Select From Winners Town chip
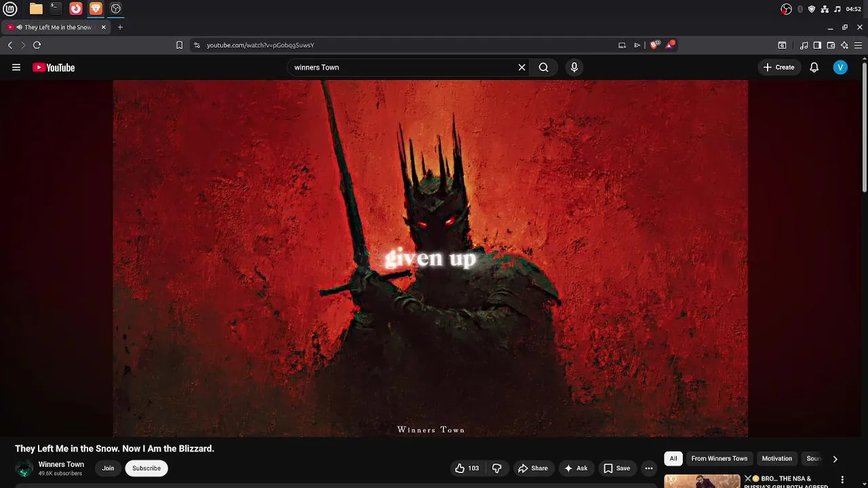The width and height of the screenshot is (868, 488). [x=719, y=459]
